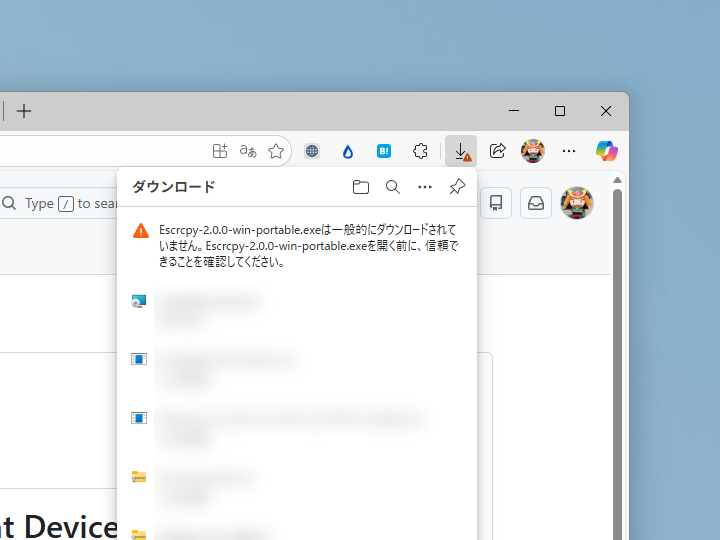Minimize the browser window

pyautogui.click(x=514, y=111)
